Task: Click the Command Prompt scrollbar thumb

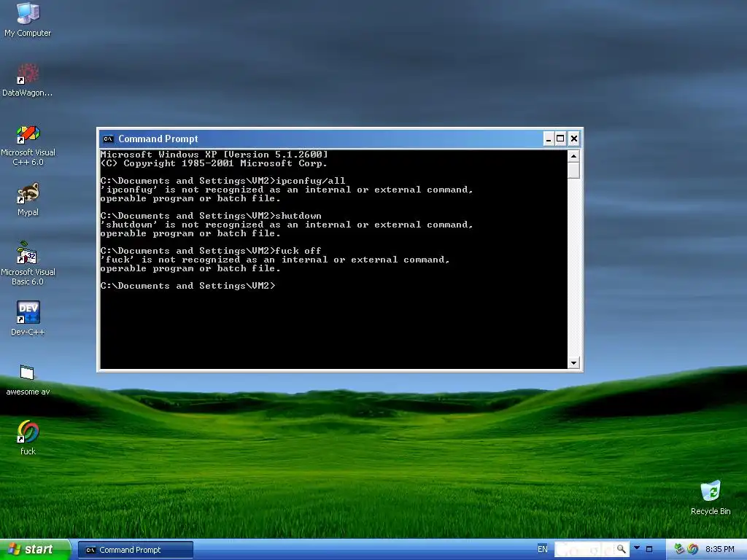Action: tap(573, 171)
